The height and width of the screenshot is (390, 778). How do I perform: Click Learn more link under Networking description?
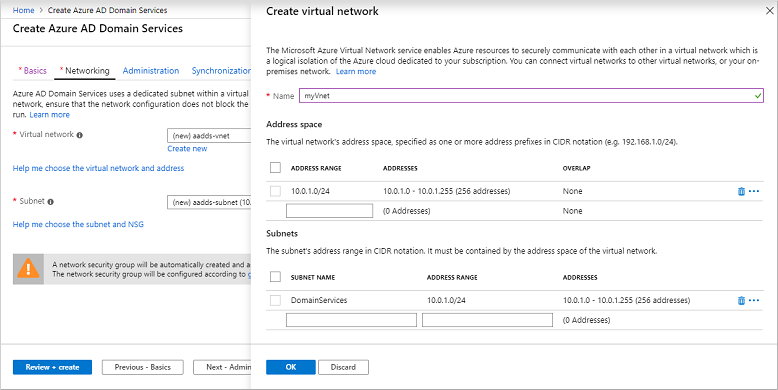pyautogui.click(x=50, y=115)
